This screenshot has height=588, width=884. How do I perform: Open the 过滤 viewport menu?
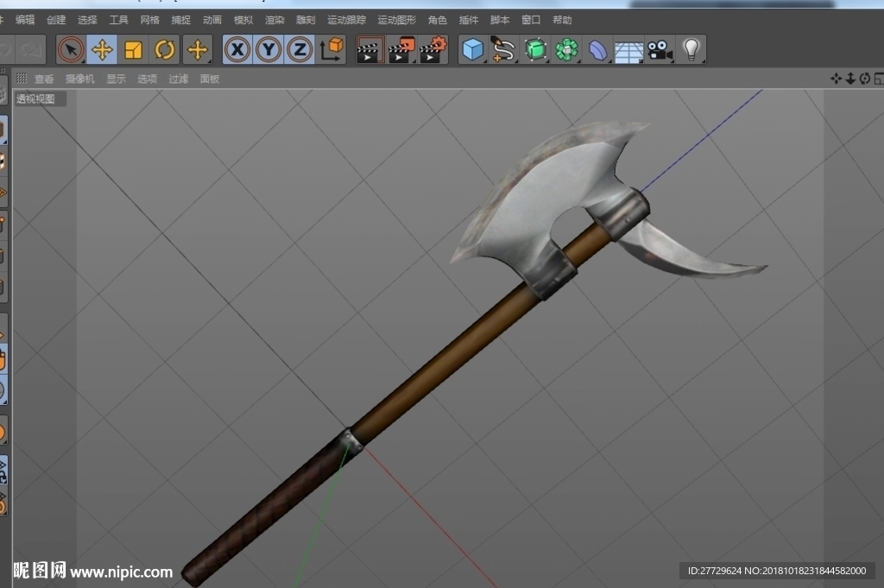click(x=178, y=79)
